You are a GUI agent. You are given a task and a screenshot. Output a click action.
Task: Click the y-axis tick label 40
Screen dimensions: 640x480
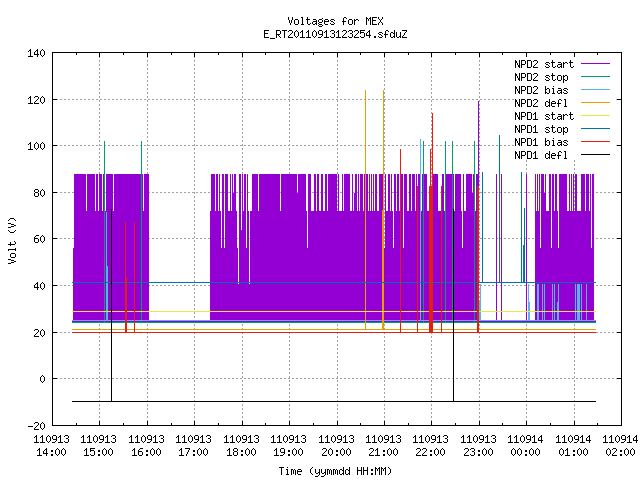click(39, 286)
